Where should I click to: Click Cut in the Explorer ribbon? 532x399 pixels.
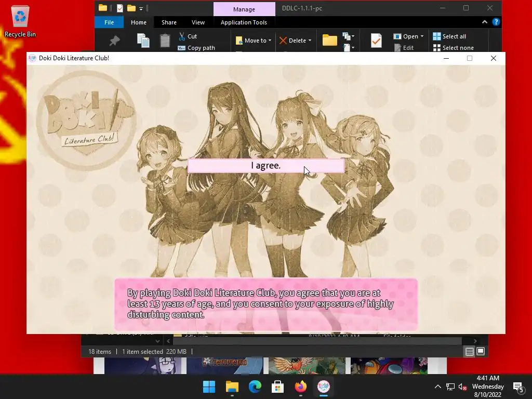click(x=188, y=36)
